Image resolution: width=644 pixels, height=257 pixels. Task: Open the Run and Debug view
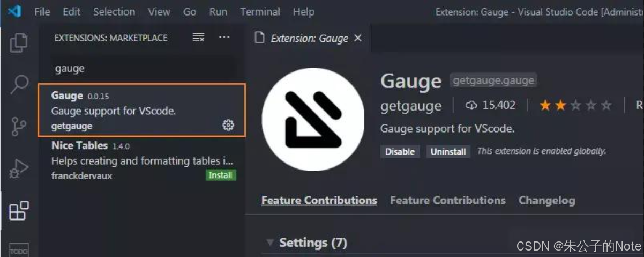click(19, 168)
